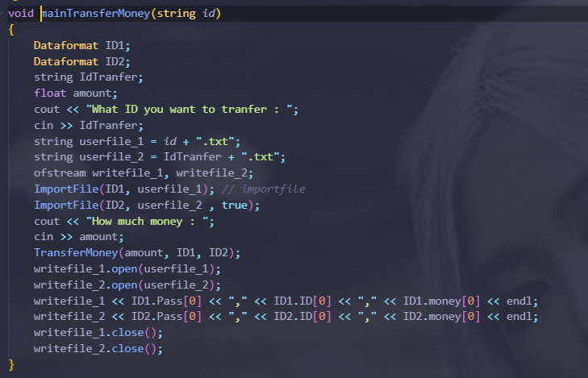Click 'endl' at the end of the writefile_2 line
The width and height of the screenshot is (588, 378).
(519, 317)
